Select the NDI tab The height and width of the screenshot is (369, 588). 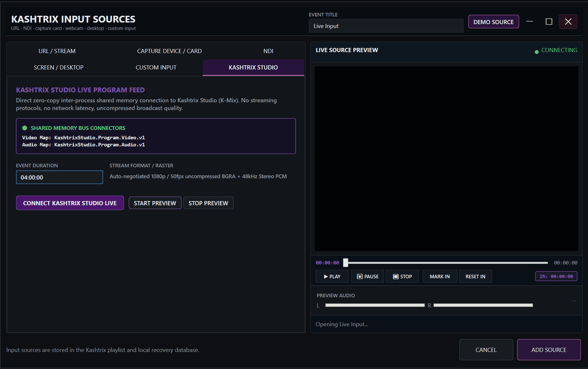pos(268,51)
